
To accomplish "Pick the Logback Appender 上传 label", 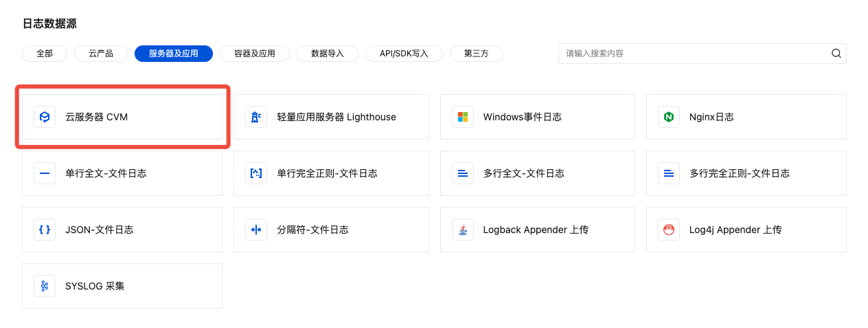I will tap(536, 230).
